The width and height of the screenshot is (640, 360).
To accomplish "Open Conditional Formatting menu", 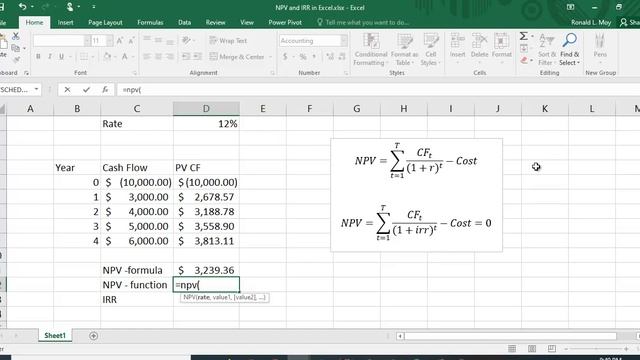I will [370, 50].
